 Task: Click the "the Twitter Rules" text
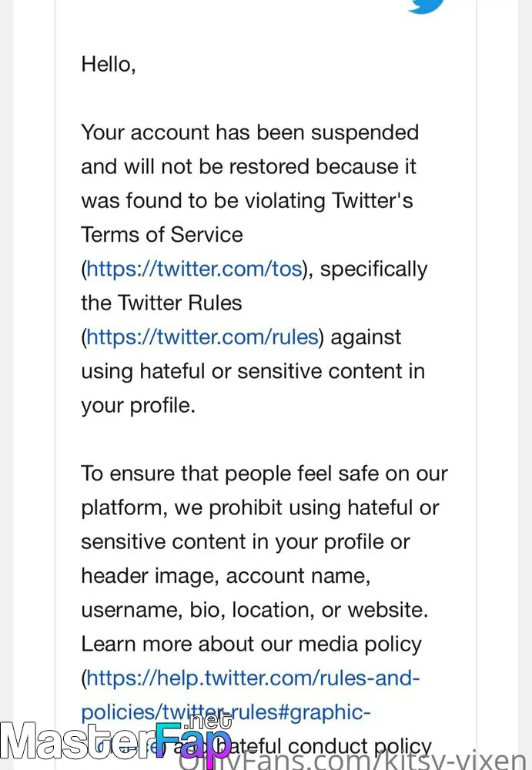[162, 303]
